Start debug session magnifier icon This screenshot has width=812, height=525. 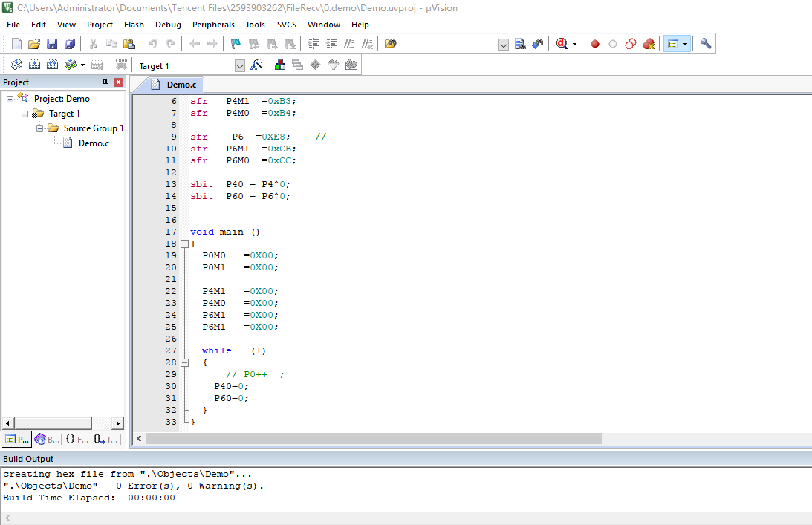562,44
